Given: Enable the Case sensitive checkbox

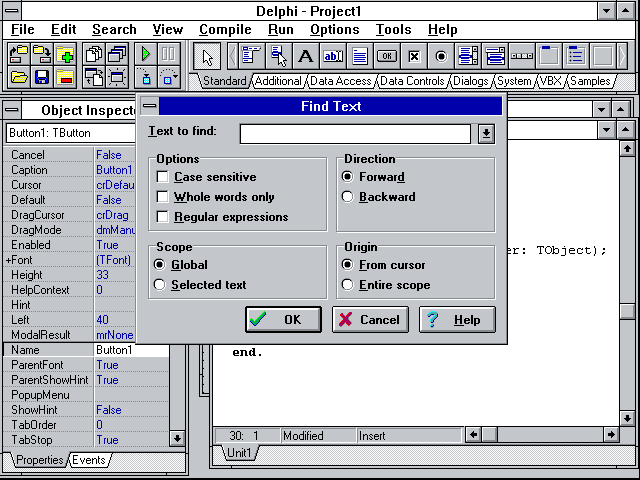Looking at the screenshot, I should [x=163, y=177].
